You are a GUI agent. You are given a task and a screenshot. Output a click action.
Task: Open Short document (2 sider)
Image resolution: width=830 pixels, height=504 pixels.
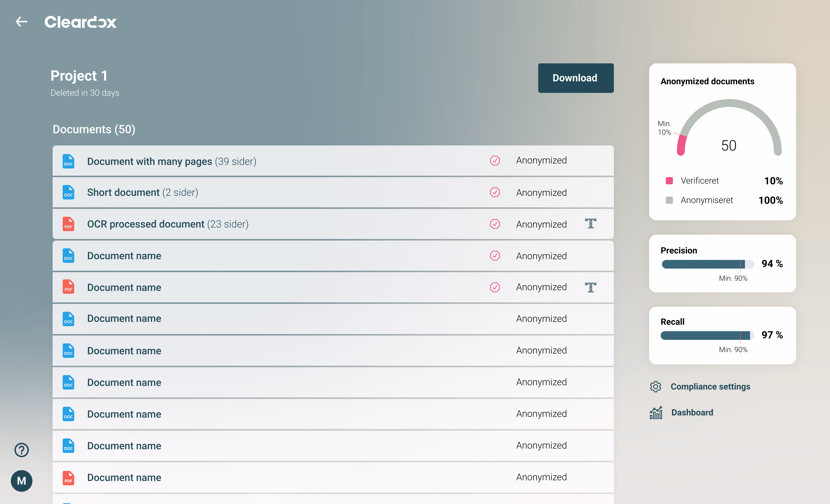click(x=333, y=192)
